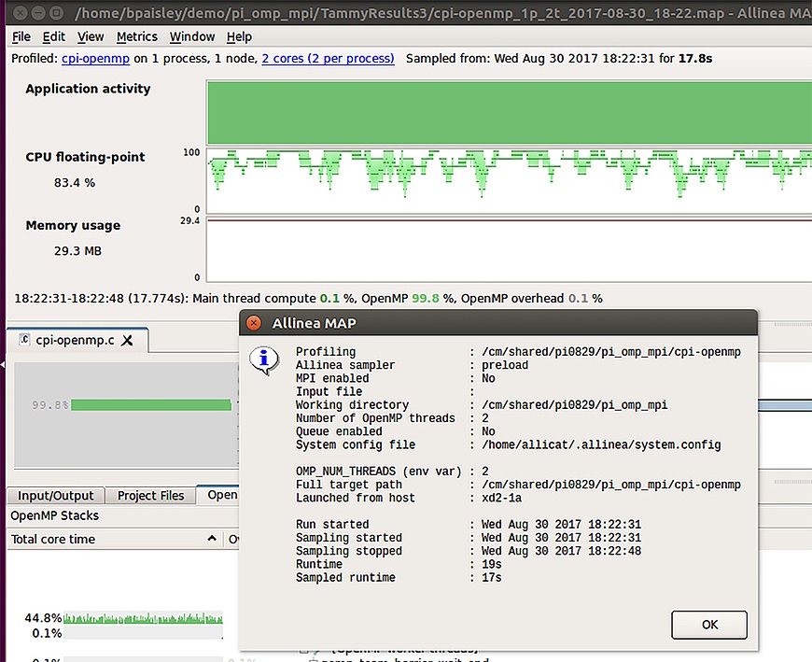Open the Help menu
The image size is (812, 662).
pos(239,36)
